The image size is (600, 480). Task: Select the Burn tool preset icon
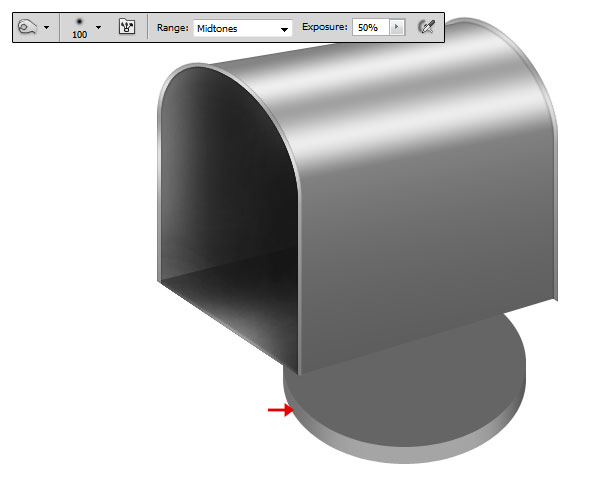click(28, 27)
